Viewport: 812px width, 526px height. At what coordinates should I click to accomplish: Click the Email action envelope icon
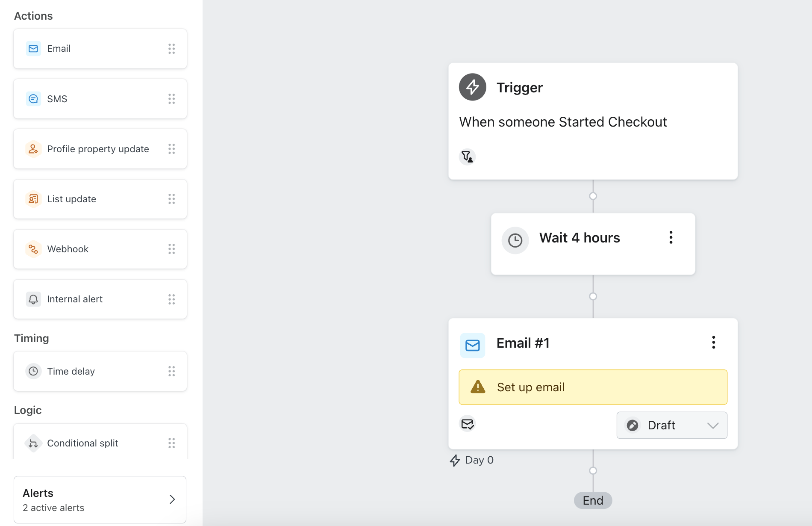point(33,49)
